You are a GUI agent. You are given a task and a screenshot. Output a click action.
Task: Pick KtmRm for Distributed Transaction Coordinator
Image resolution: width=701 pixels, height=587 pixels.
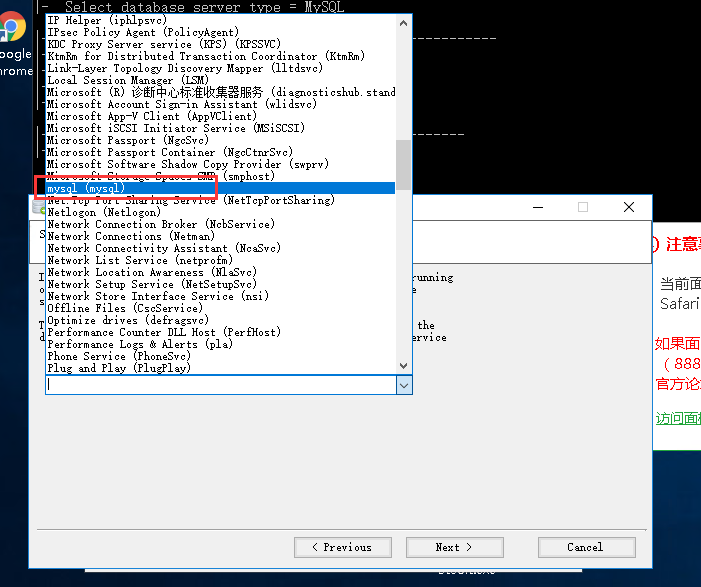pyautogui.click(x=221, y=56)
